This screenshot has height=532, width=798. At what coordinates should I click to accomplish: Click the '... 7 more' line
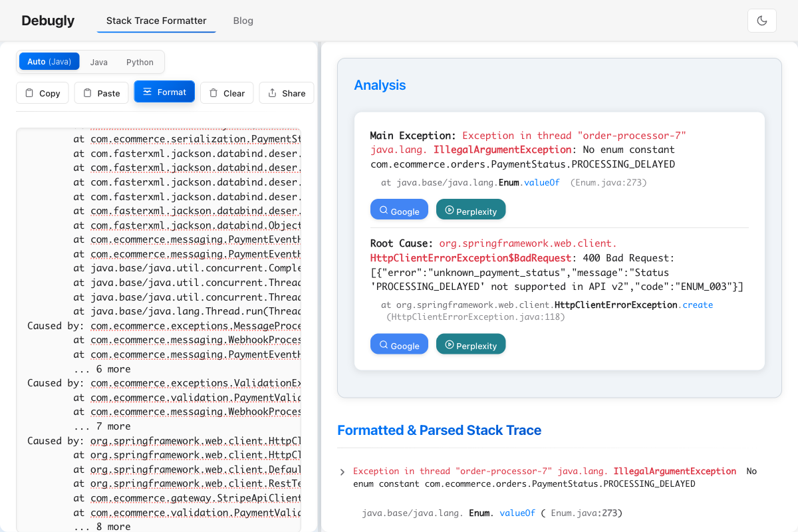point(102,426)
